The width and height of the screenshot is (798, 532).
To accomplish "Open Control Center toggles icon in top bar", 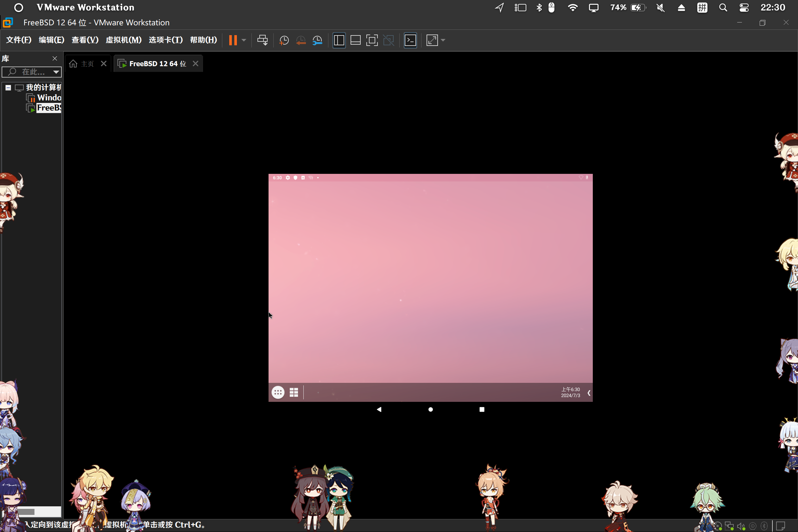I will (x=744, y=8).
